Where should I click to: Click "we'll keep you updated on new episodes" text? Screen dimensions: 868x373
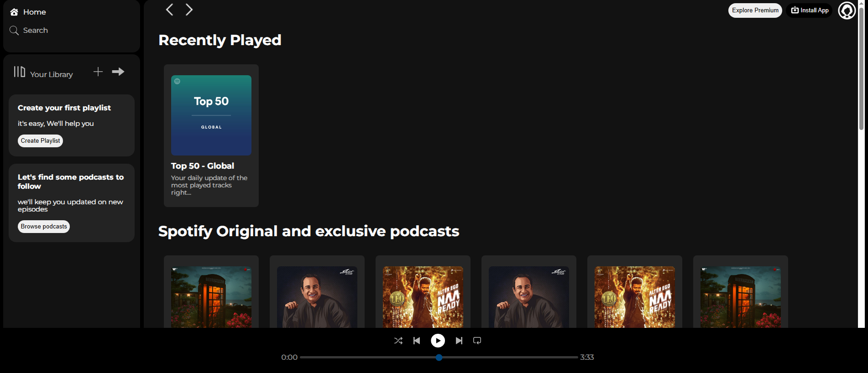70,206
